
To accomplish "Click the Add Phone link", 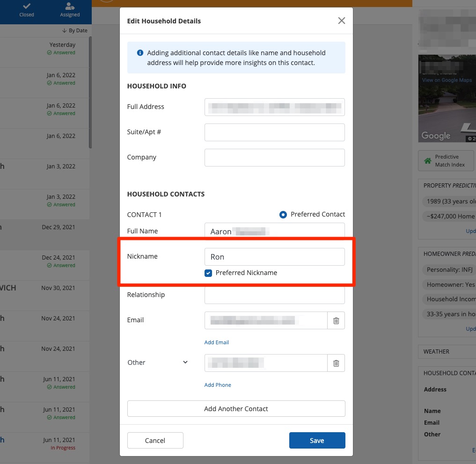I will 218,385.
